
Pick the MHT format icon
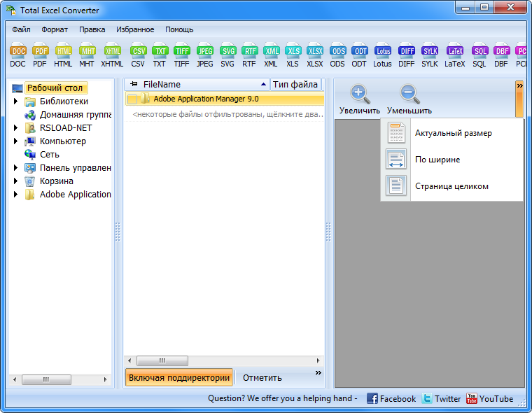click(87, 55)
